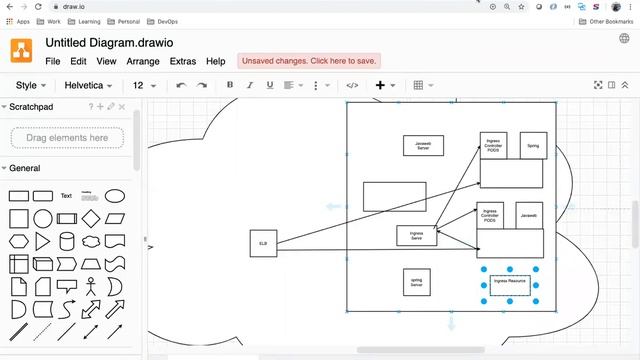This screenshot has width=640, height=360.
Task: Open the text alignment dropdown
Action: (293, 85)
